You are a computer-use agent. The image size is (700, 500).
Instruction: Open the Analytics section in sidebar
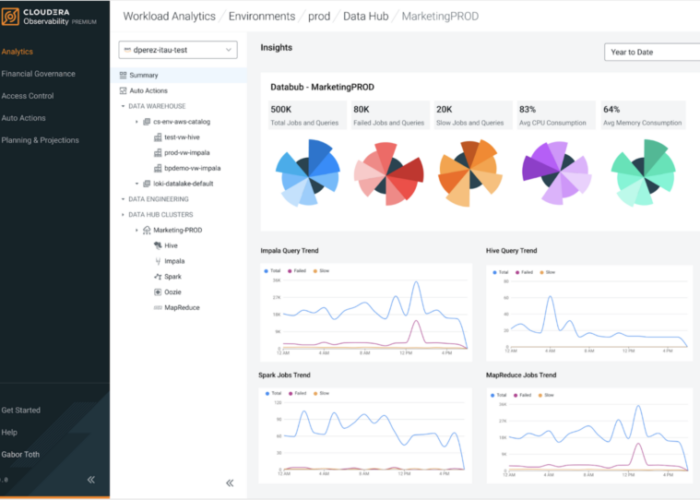[17, 52]
